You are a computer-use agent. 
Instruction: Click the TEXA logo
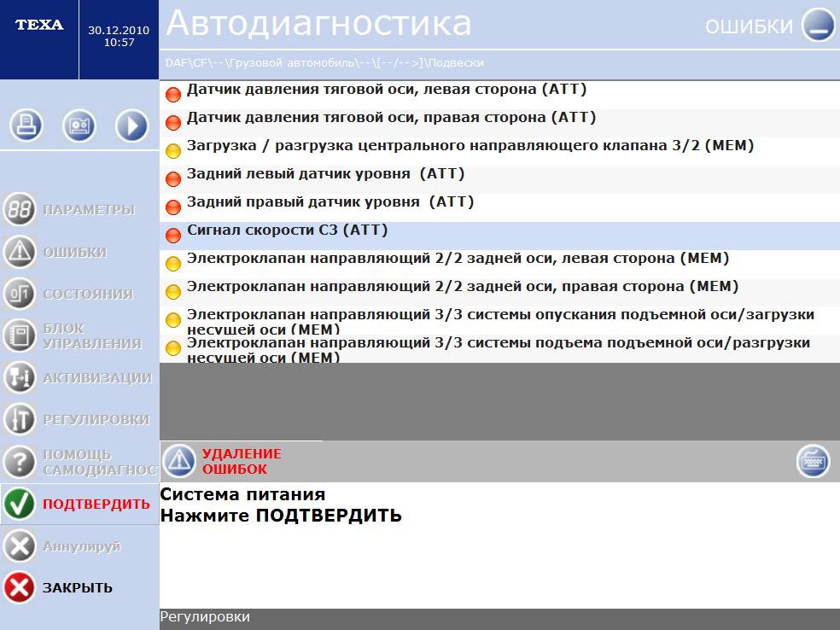coord(39,25)
